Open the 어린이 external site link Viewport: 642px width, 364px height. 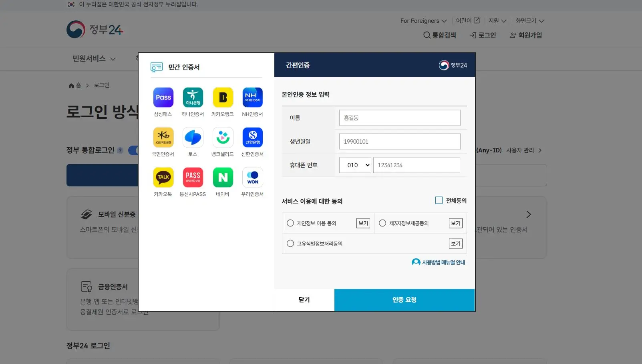pos(468,21)
